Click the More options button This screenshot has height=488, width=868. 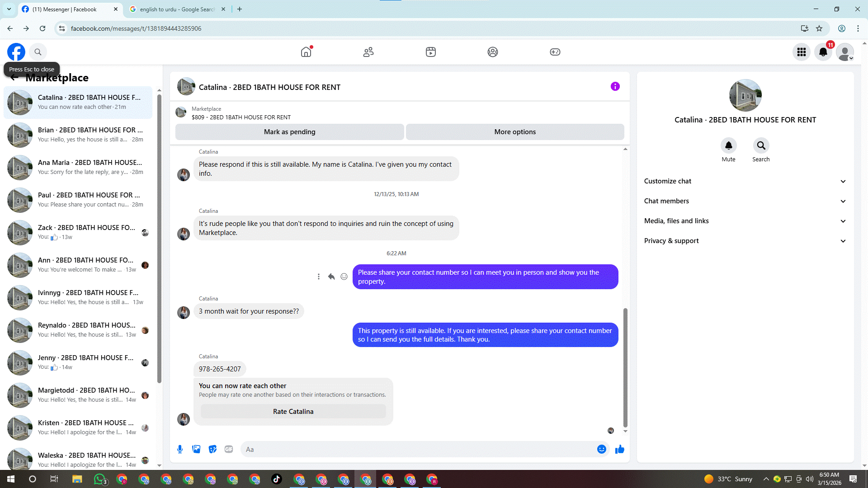515,132
